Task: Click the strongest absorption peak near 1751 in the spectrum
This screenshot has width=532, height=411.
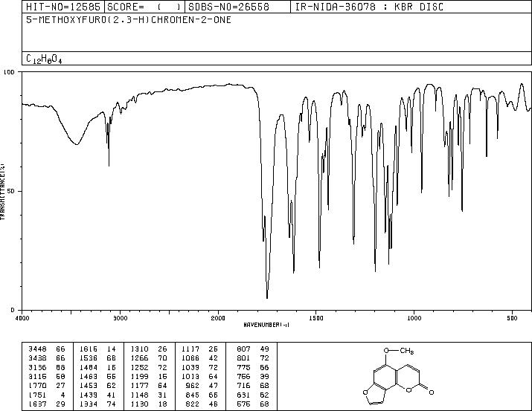Action: point(267,297)
